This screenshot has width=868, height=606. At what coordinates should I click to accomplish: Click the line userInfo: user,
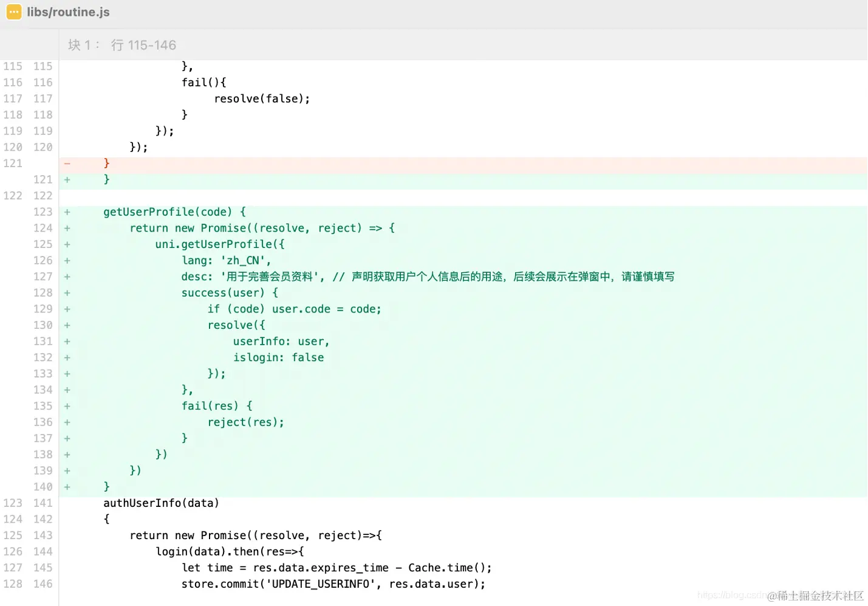click(x=281, y=341)
